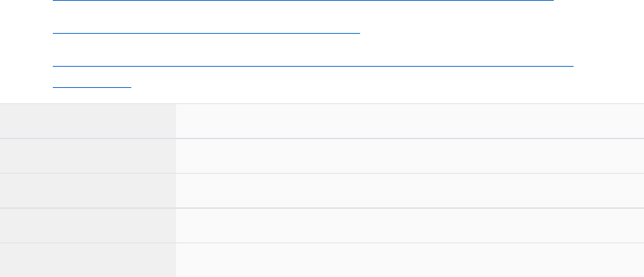Viewport: 644px width, 277px height.
Task: Click the fourth row's light value cell
Action: coord(410,225)
